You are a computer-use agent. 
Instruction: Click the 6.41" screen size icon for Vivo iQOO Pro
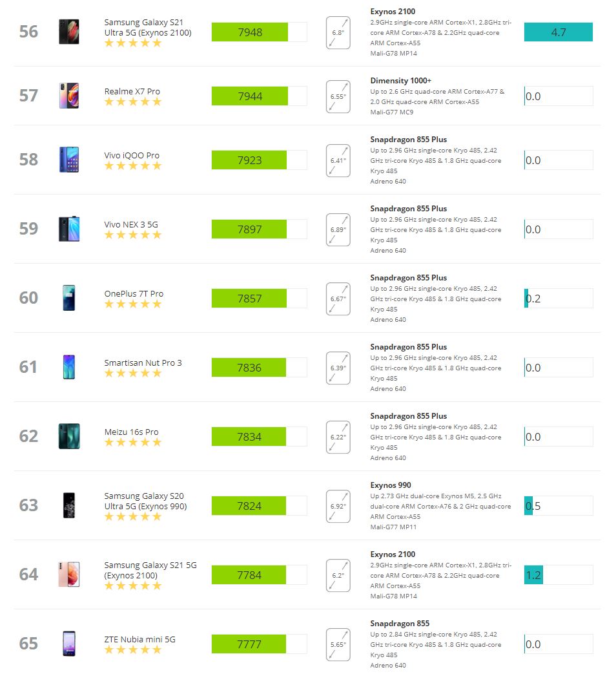(338, 161)
